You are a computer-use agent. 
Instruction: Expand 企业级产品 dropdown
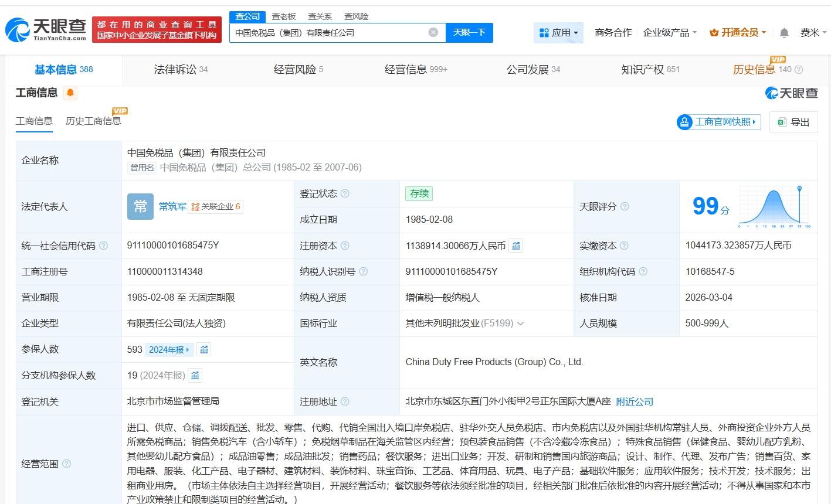[x=670, y=33]
